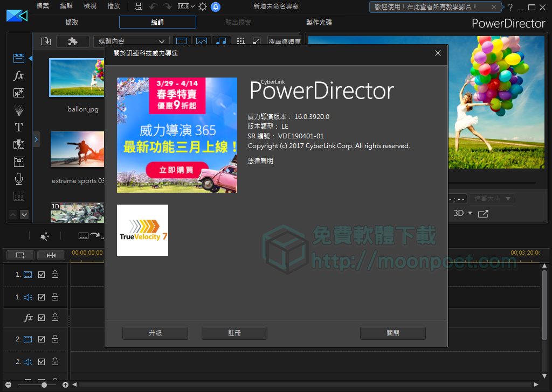Toggle the enable checkbox on video track 1
This screenshot has height=392, width=552.
tap(42, 274)
